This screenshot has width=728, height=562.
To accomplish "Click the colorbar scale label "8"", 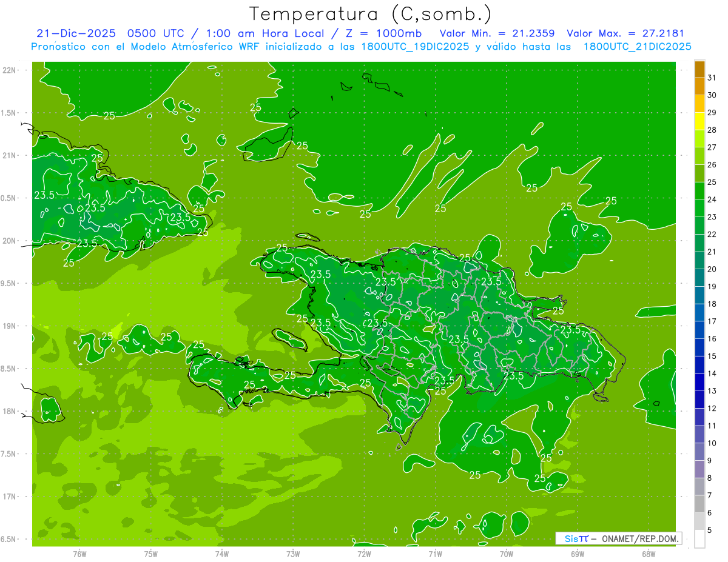I will [x=710, y=478].
